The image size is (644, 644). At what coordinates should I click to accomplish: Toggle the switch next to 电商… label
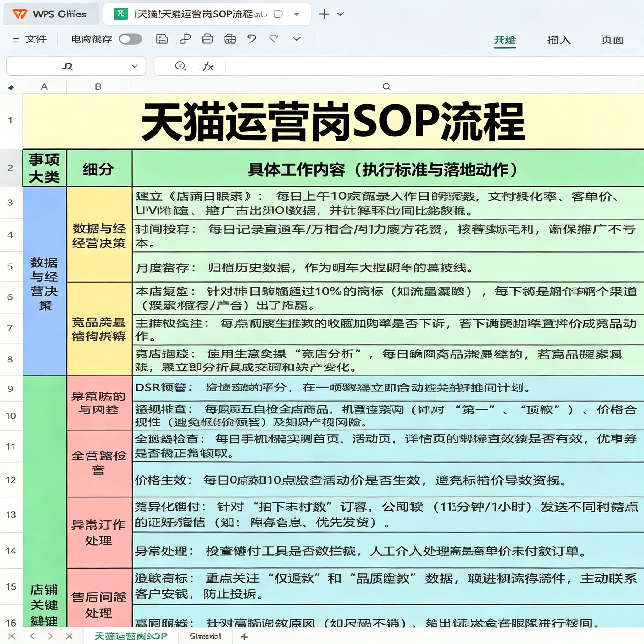point(130,39)
